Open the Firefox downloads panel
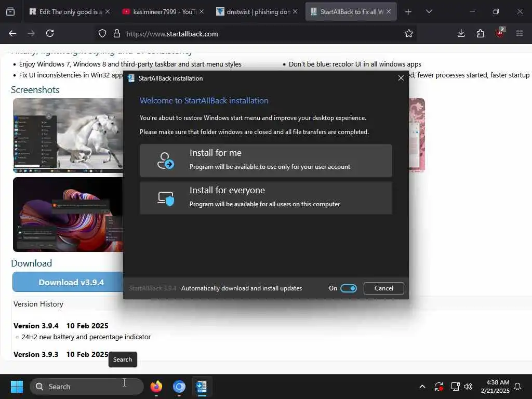This screenshot has height=399, width=532. [x=461, y=34]
